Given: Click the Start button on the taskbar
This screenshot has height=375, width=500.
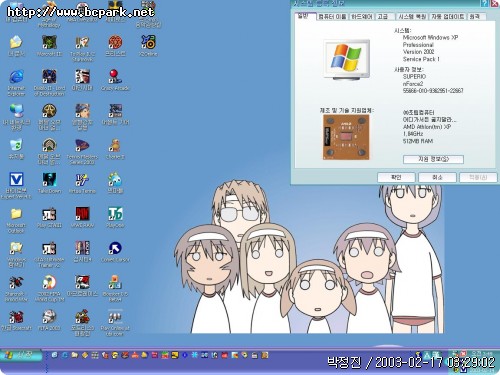Looking at the screenshot, I should [x=21, y=355].
